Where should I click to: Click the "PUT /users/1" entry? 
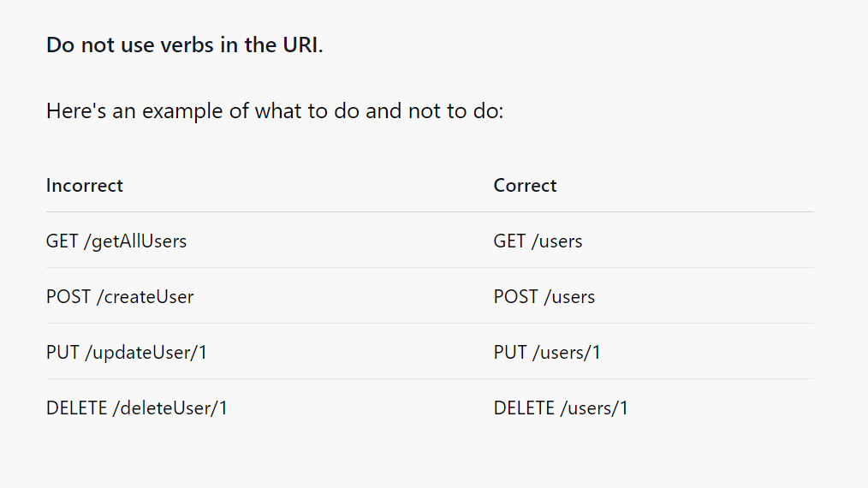[547, 353]
